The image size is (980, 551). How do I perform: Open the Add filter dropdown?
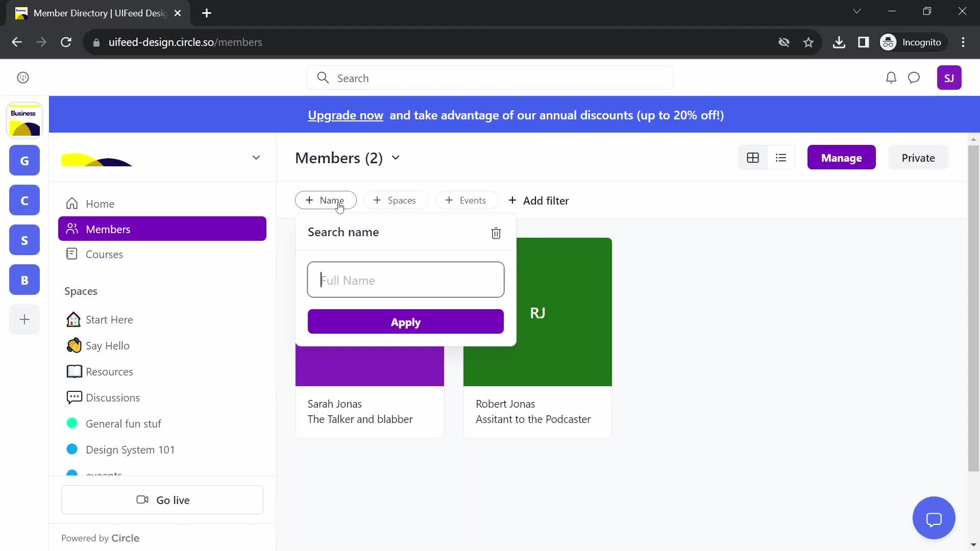coord(538,200)
